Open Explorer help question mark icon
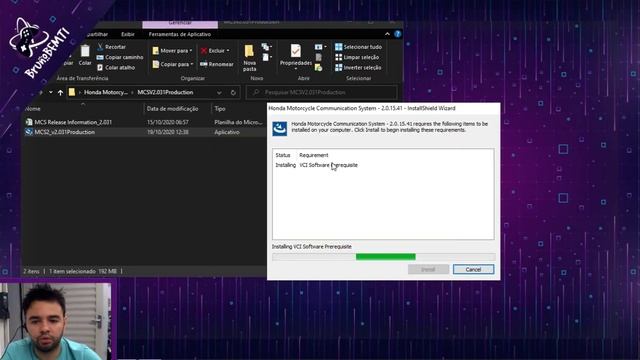 pos(398,34)
